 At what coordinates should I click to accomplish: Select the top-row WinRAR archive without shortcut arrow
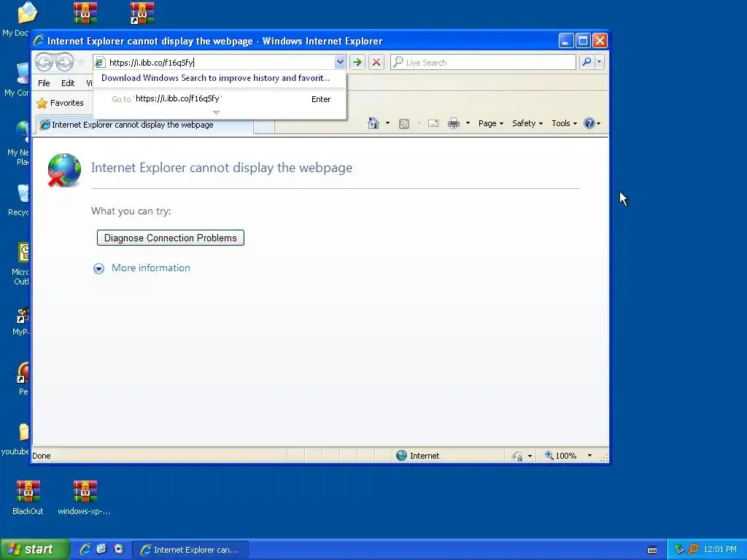pos(85,13)
